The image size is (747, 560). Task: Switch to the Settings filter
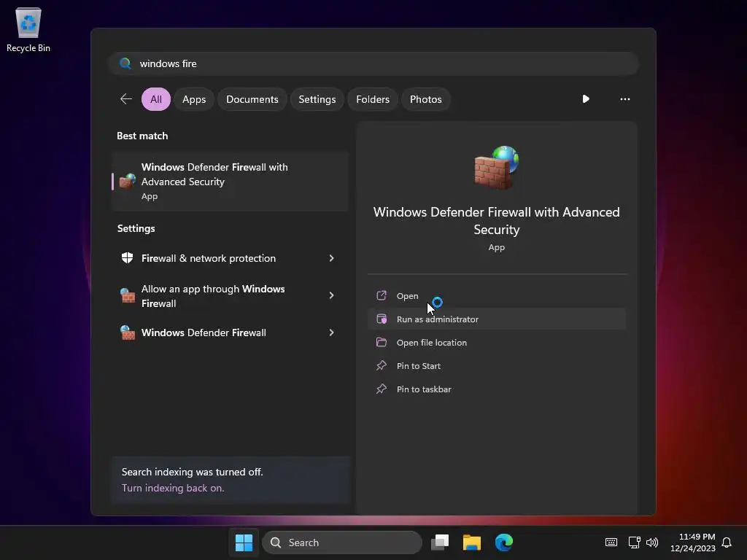(317, 99)
